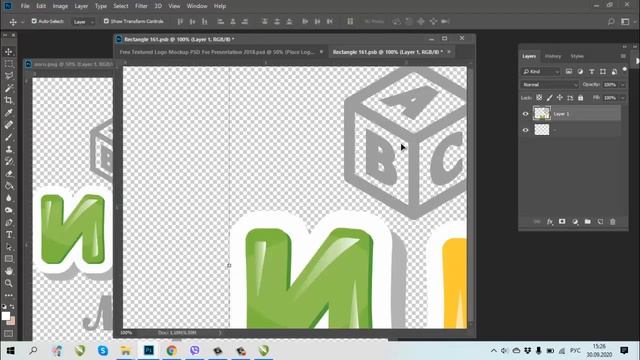The height and width of the screenshot is (360, 640).
Task: Select the Brush tool
Action: click(9, 137)
